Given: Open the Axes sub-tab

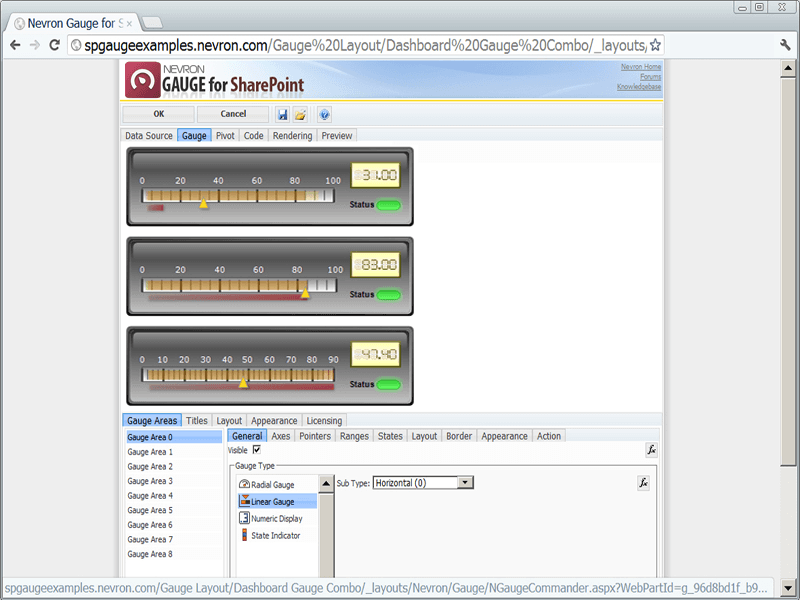Looking at the screenshot, I should (281, 436).
